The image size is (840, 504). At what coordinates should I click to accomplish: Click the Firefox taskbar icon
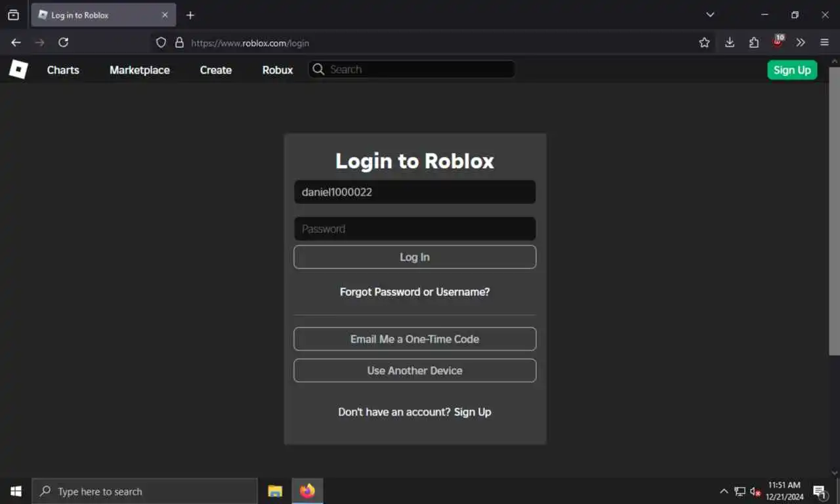307,491
